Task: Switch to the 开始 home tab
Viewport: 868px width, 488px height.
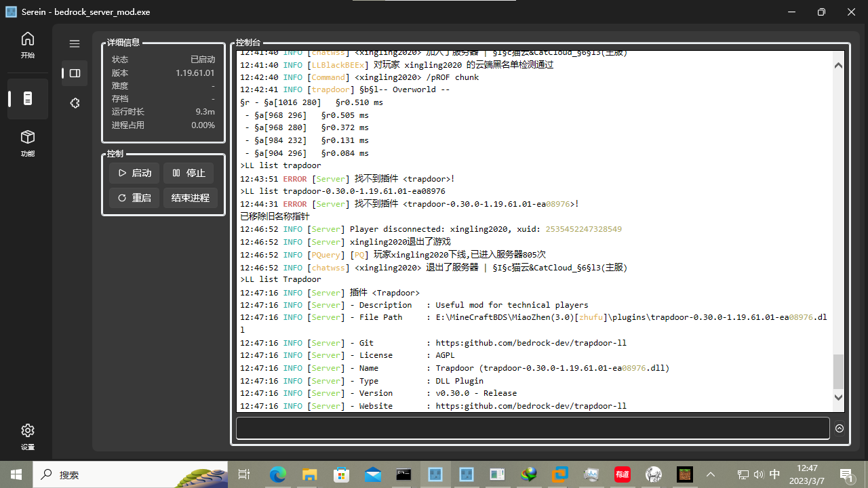Action: [27, 46]
